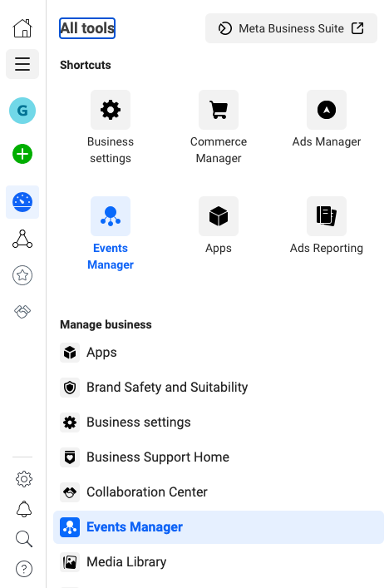This screenshot has height=588, width=389.
Task: Open the star custom conversions icon
Action: pos(22,275)
